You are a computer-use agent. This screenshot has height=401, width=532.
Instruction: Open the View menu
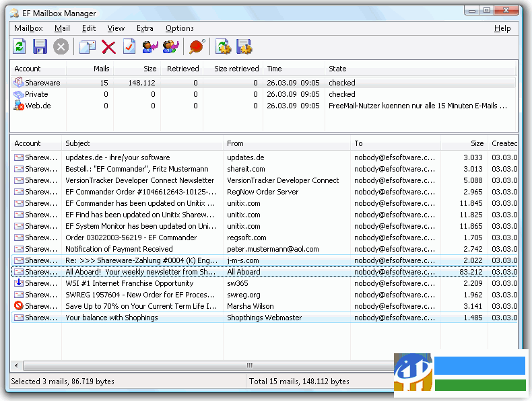coord(116,28)
